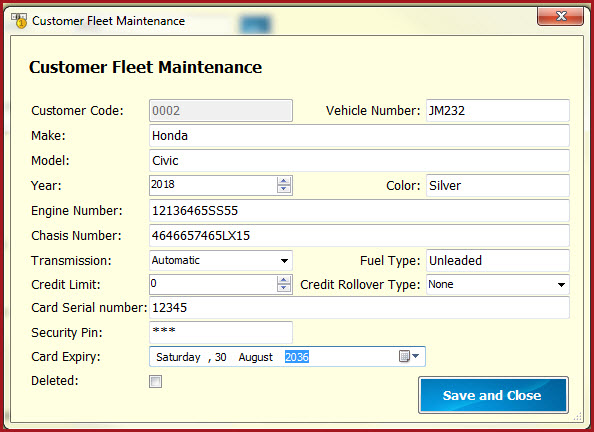Click into the Make field
Image resolution: width=594 pixels, height=432 pixels.
point(359,136)
